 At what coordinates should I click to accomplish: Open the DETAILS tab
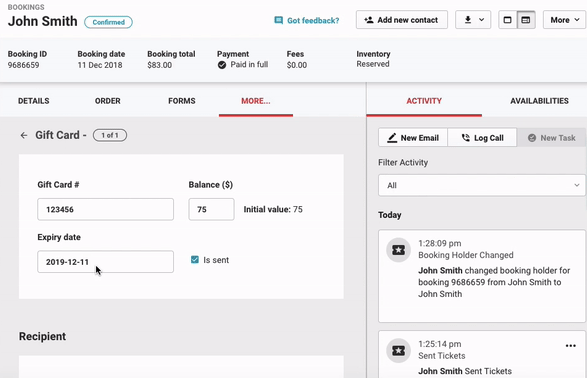(x=34, y=101)
